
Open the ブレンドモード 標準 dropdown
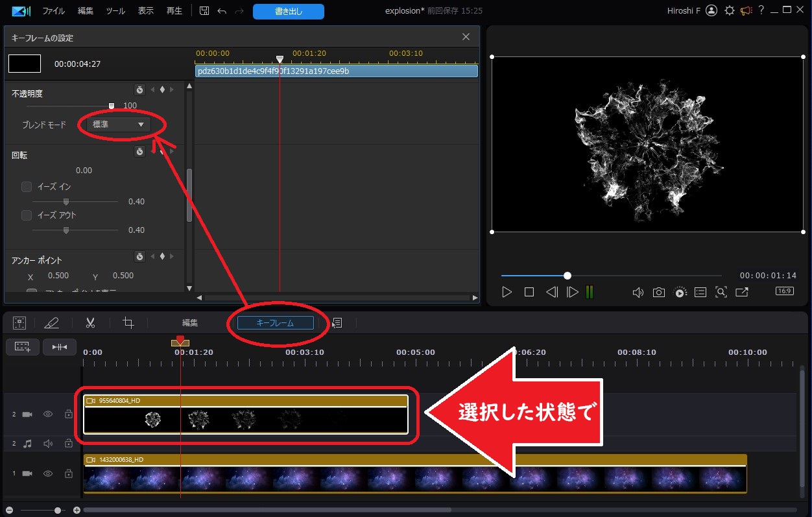coord(119,125)
